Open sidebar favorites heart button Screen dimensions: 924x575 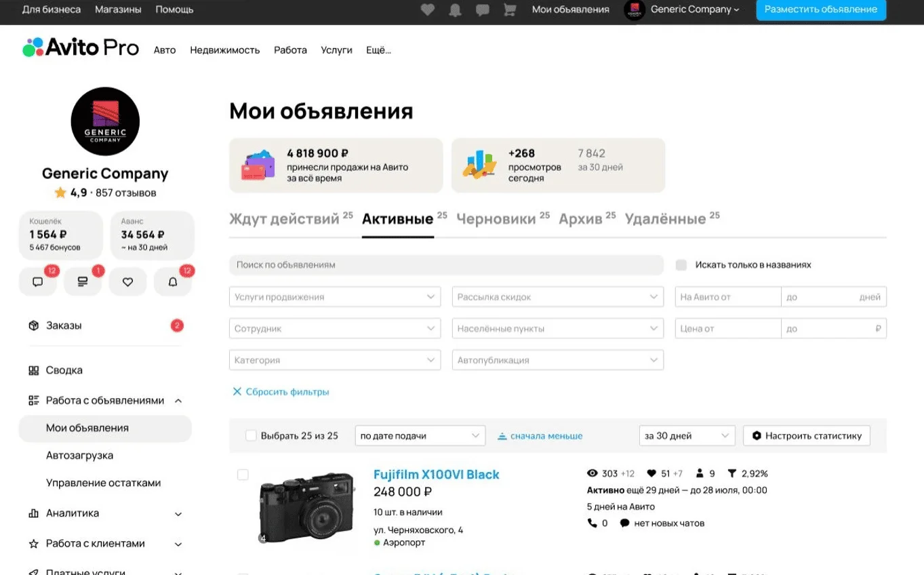(x=127, y=282)
